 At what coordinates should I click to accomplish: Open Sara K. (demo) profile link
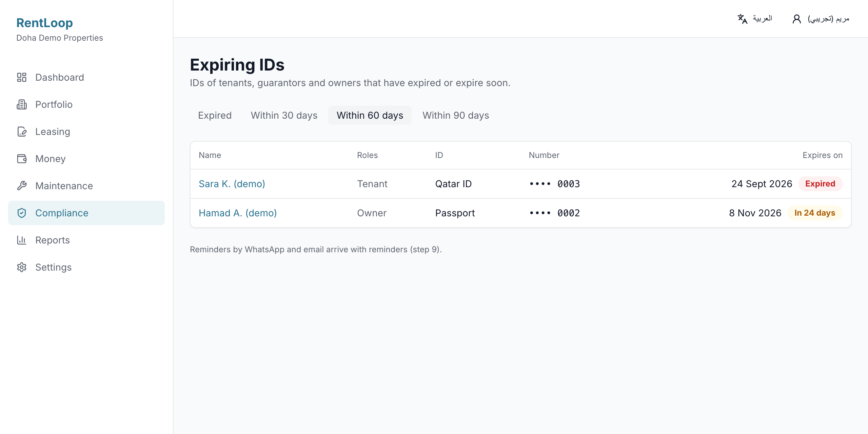[x=232, y=184]
